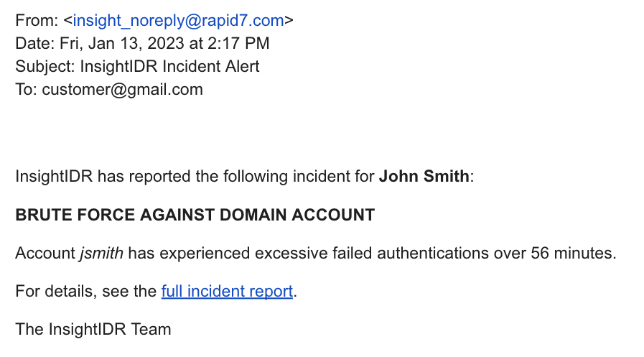This screenshot has width=644, height=357.
Task: Click the word "Account" before jsmith
Action: [45, 253]
